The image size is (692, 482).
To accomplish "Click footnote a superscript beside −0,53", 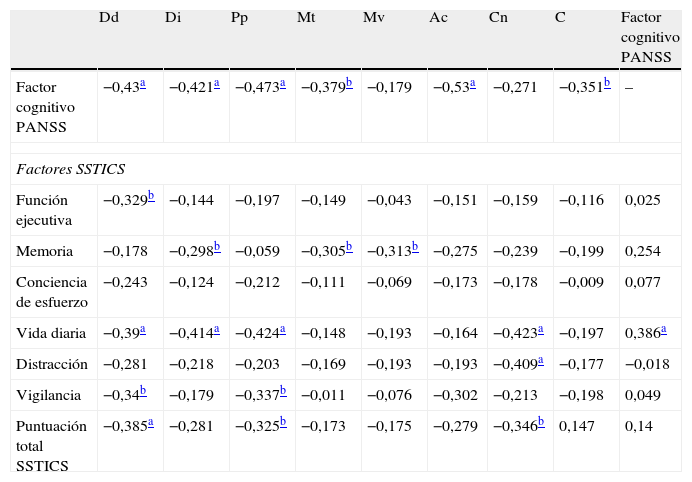I will click(472, 85).
